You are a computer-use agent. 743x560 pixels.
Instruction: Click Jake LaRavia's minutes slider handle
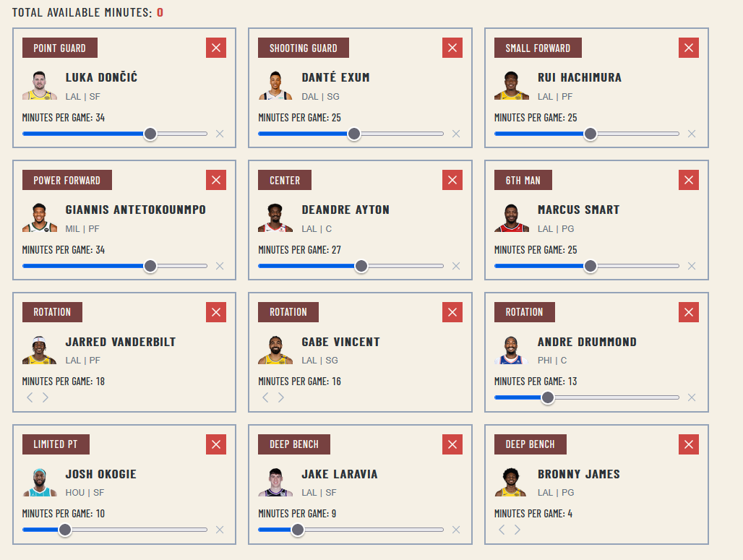click(298, 530)
